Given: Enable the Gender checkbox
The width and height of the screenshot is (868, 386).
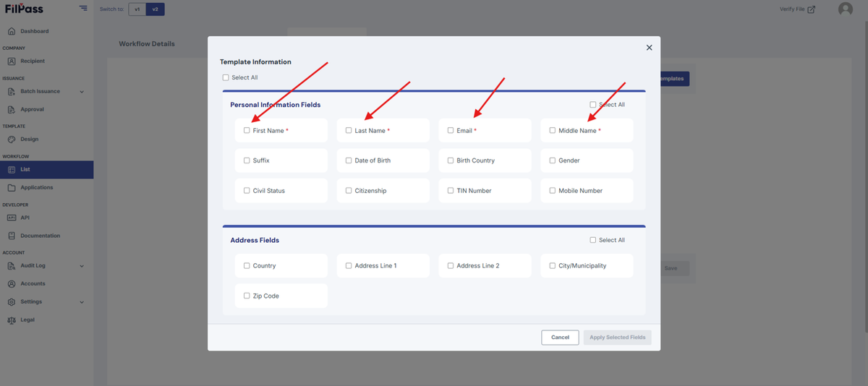Looking at the screenshot, I should pyautogui.click(x=553, y=160).
